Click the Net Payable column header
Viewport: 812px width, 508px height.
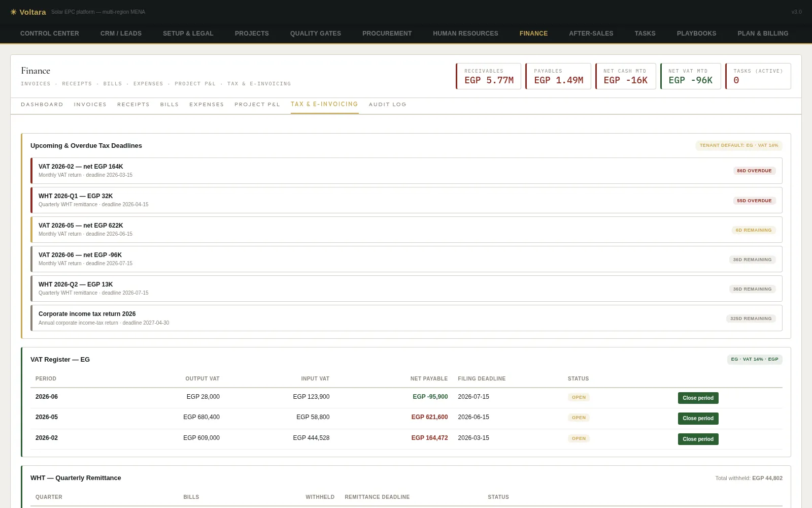coord(429,379)
